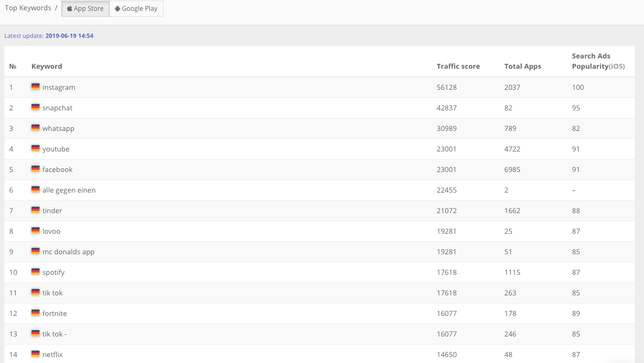Click total apps value 2037
The image size is (644, 363).
512,88
